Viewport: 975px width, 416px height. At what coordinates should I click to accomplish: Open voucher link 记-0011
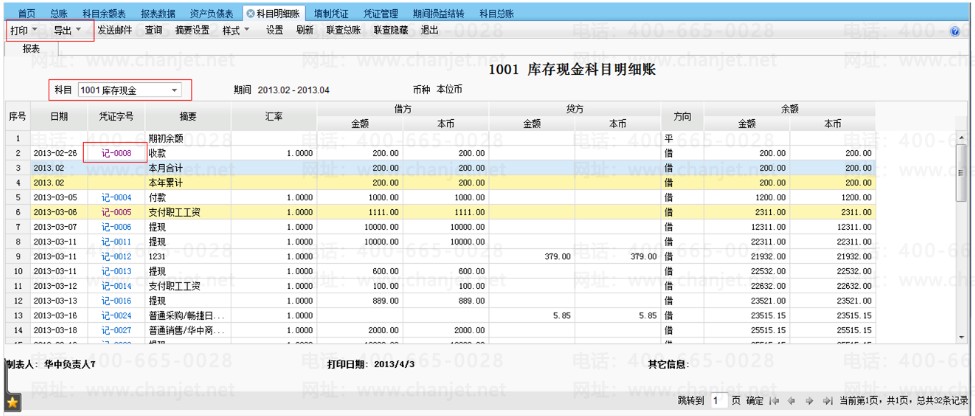tap(116, 241)
